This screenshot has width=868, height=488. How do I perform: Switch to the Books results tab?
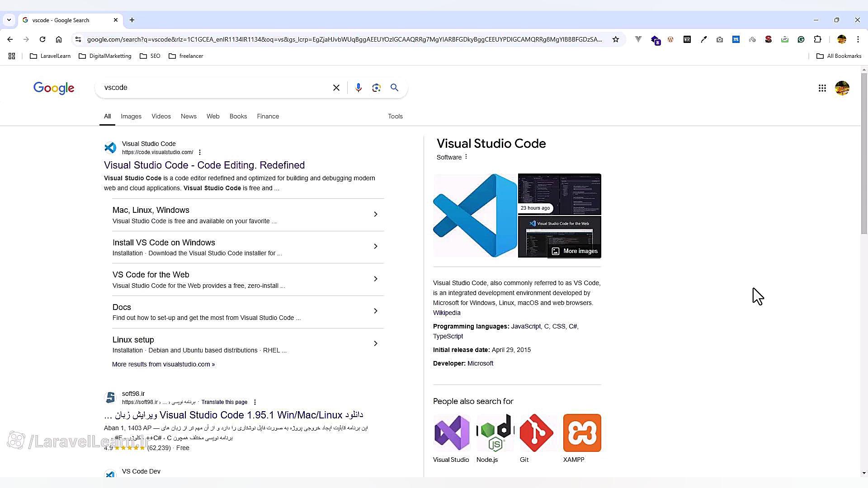[238, 116]
